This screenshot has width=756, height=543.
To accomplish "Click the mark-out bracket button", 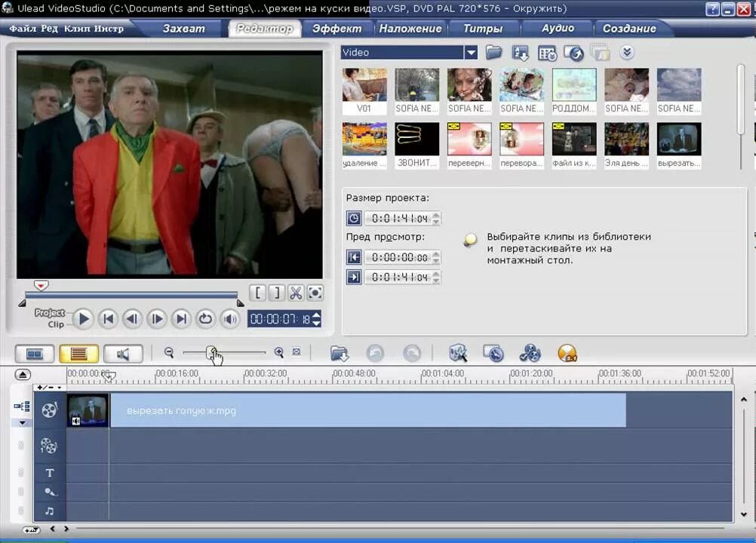I will click(x=276, y=293).
